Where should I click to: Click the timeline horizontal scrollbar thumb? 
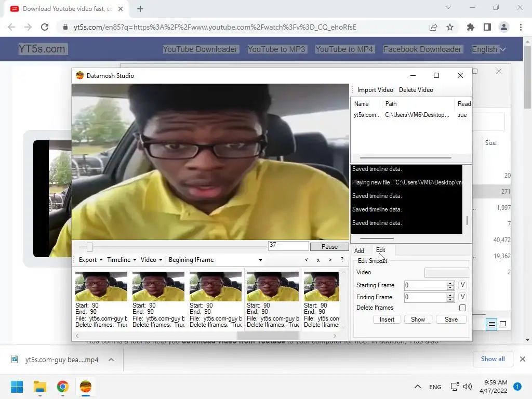tap(268, 336)
